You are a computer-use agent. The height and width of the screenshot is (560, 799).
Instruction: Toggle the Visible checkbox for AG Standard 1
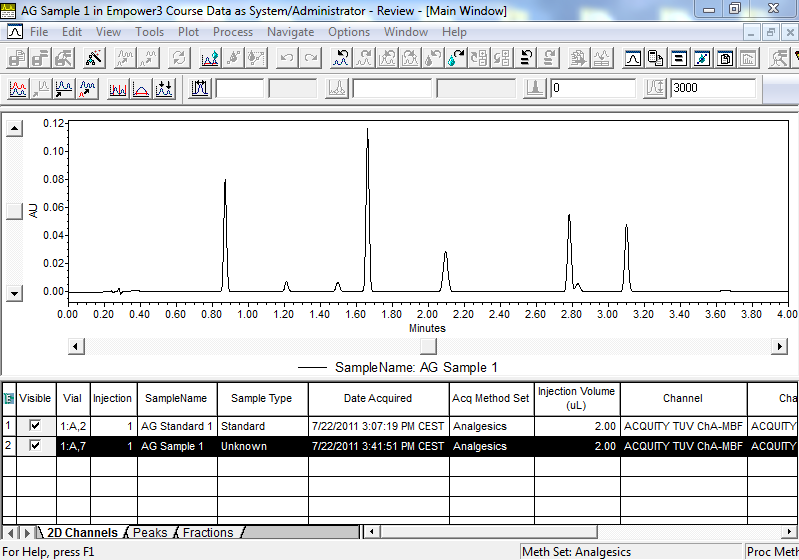pyautogui.click(x=35, y=425)
